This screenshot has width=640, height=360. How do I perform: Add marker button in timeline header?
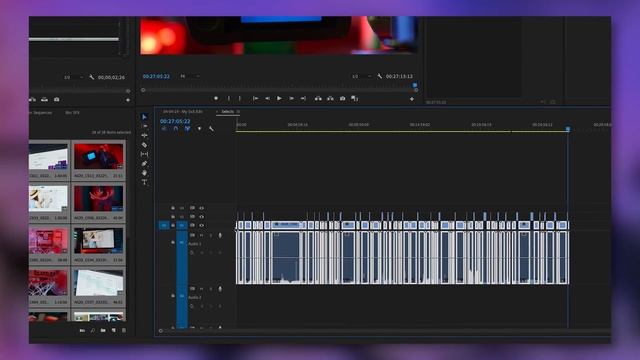tap(199, 129)
